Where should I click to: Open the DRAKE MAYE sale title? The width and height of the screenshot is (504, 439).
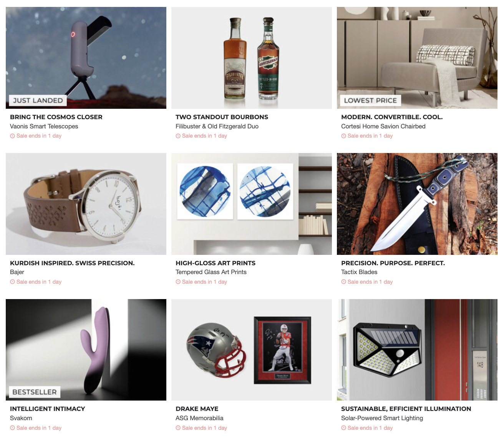pyautogui.click(x=197, y=409)
